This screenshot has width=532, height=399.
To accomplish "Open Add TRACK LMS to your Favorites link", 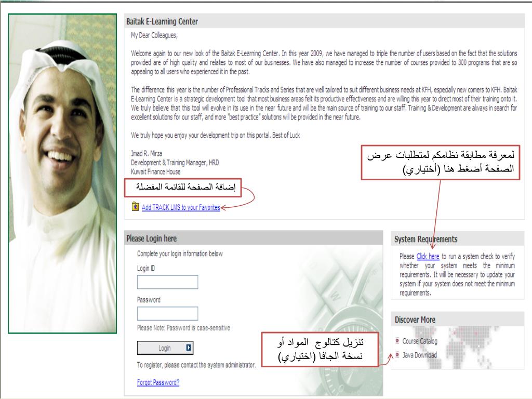I will tap(181, 207).
